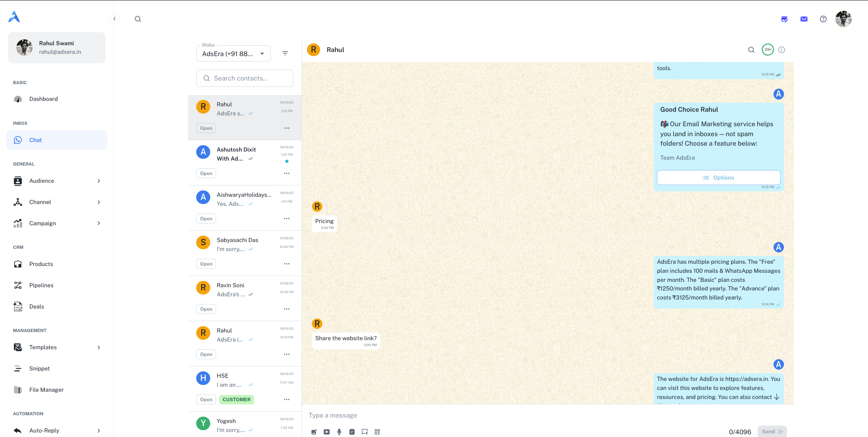Click the help question mark icon
Screen dimensions: 868x437
[x=823, y=19]
